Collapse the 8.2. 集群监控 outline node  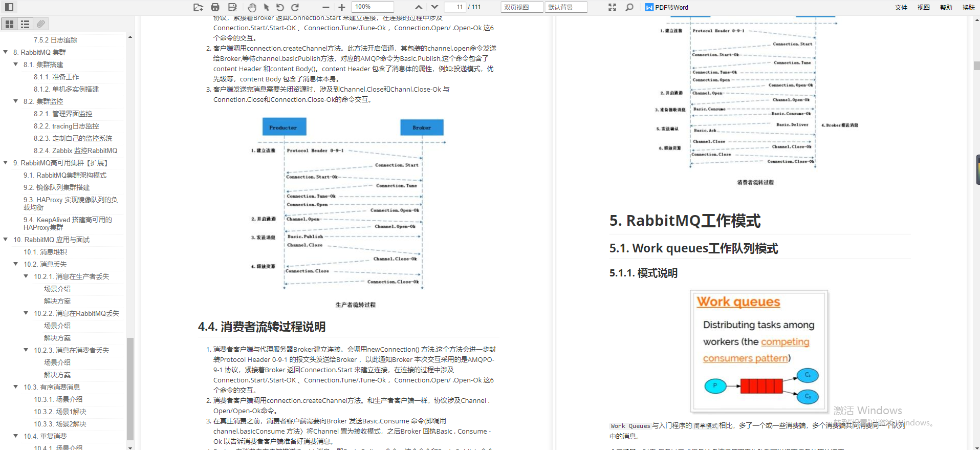click(x=16, y=101)
